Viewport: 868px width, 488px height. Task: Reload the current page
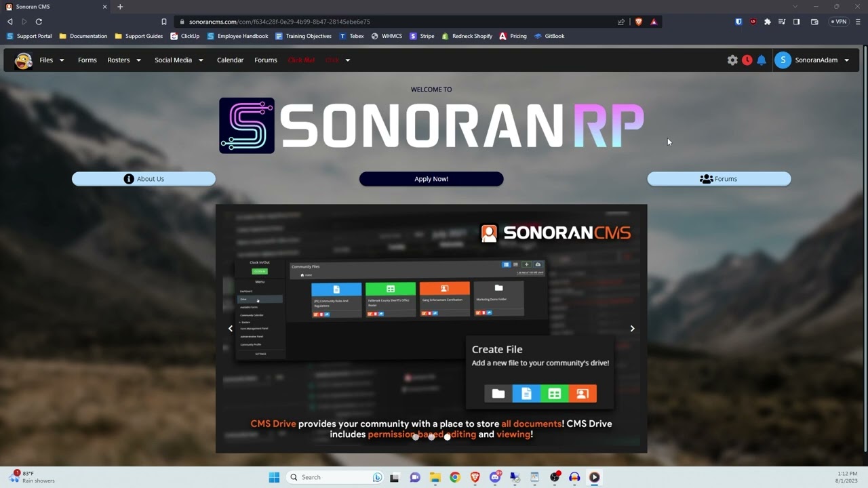pyautogui.click(x=39, y=22)
